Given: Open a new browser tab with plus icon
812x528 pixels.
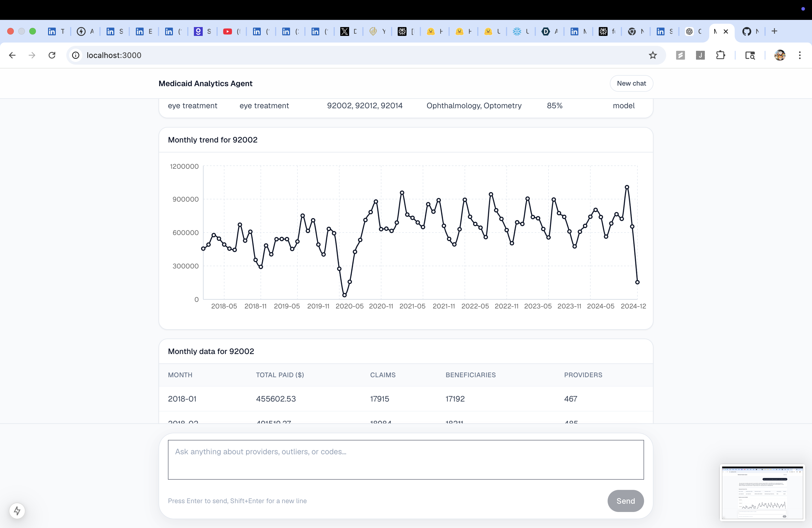Looking at the screenshot, I should coord(774,31).
